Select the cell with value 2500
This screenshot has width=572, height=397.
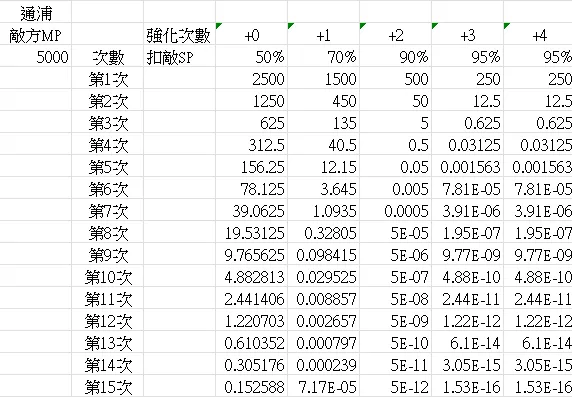(251, 78)
